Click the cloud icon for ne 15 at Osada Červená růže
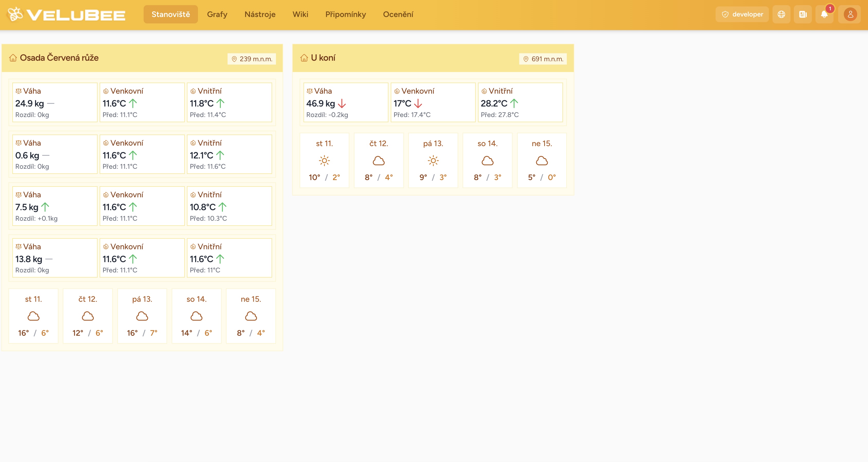 251,316
